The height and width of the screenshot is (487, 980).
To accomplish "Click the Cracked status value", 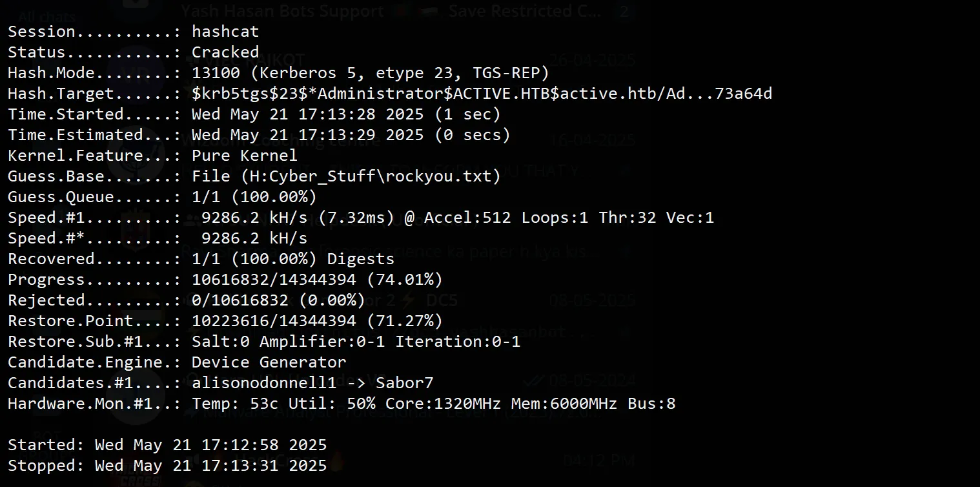I will pos(225,52).
